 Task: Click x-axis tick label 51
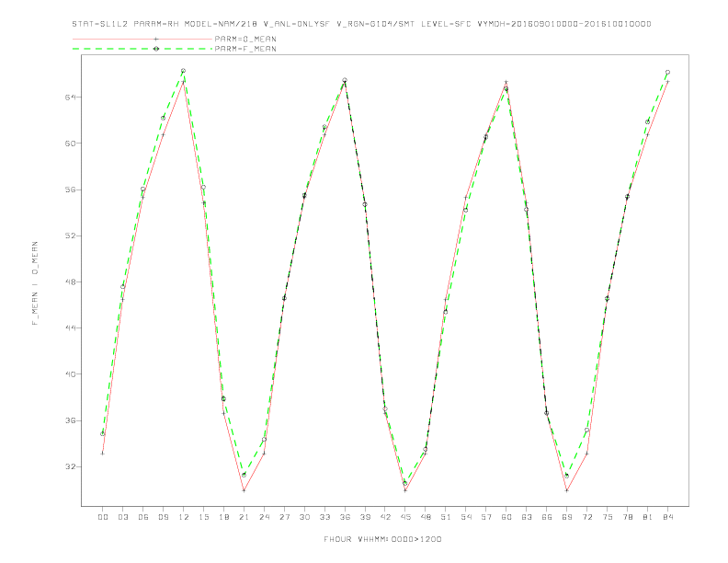tap(446, 517)
